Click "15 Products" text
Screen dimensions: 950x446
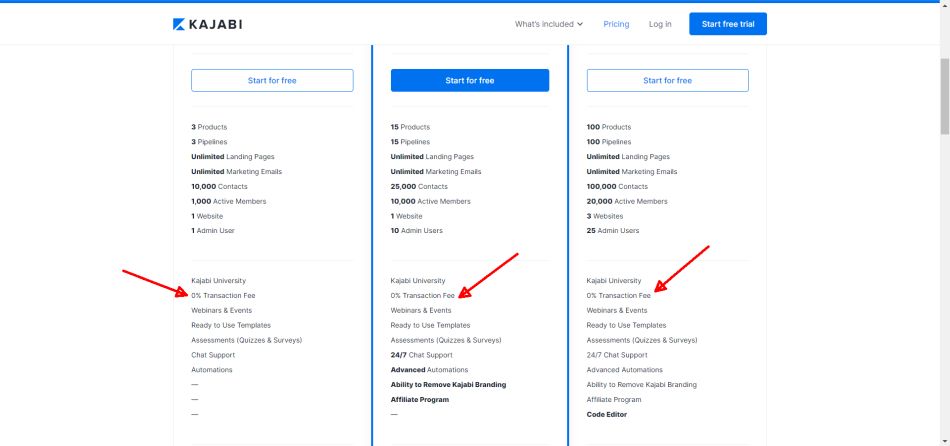click(x=410, y=127)
